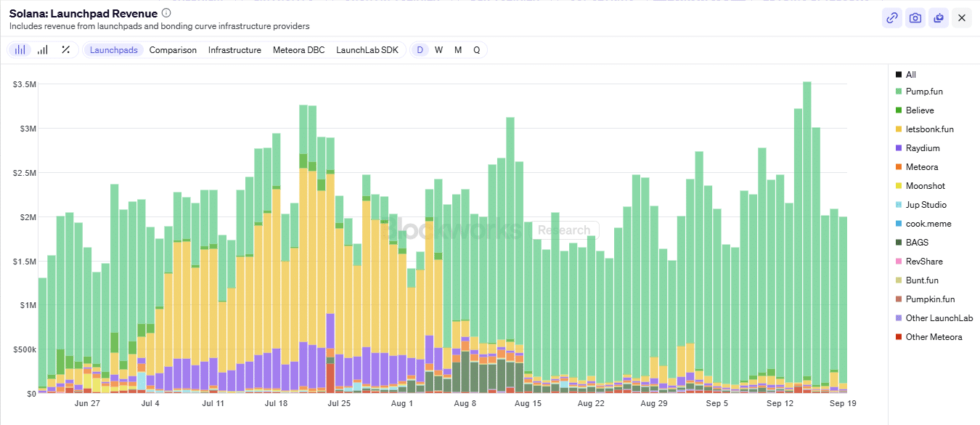Select the All legend item
This screenshot has height=425, width=980.
(910, 75)
